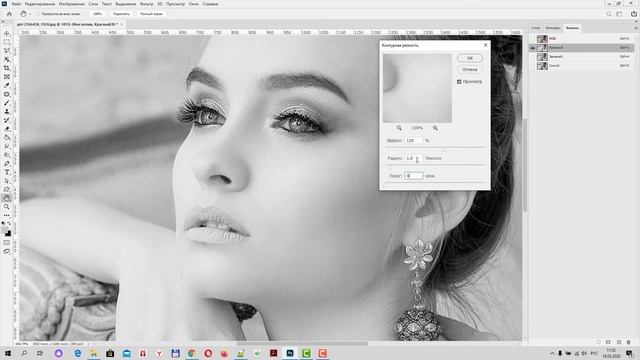Select the Crop tool
Viewport: 640px width, 360px height.
pyautogui.click(x=7, y=68)
